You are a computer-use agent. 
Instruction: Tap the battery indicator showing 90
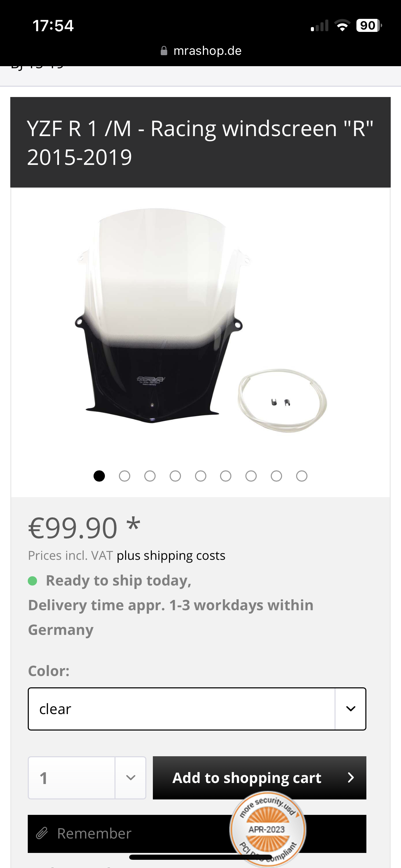[x=369, y=25]
